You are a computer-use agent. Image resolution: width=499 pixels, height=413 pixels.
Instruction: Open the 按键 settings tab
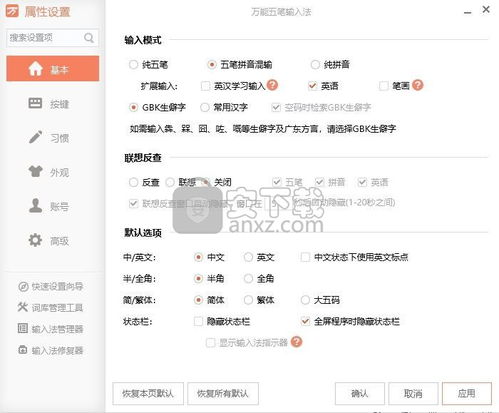pyautogui.click(x=53, y=104)
